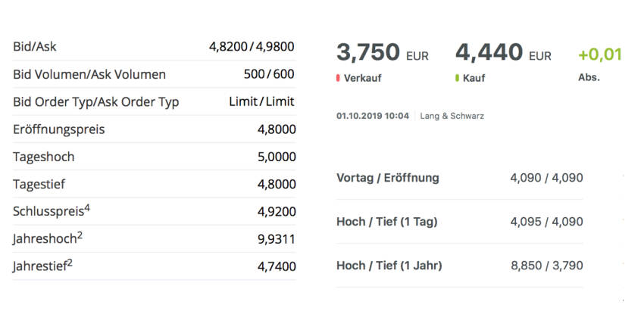
Task: Select the Limit/Limit order type value
Action: [x=261, y=101]
